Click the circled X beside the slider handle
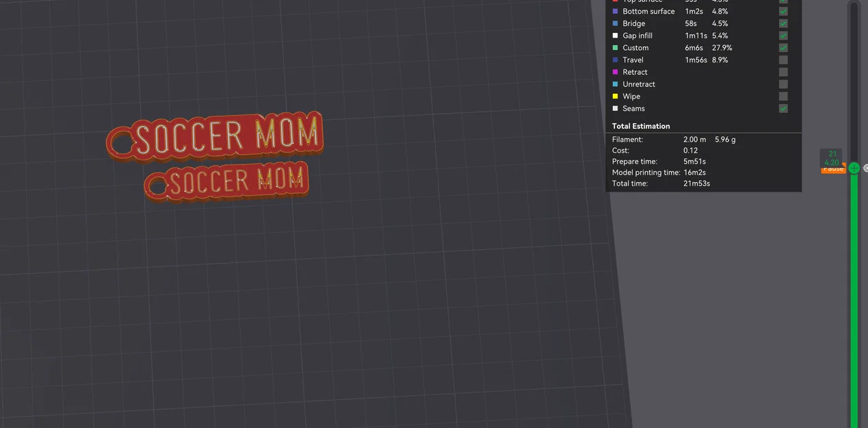Image resolution: width=868 pixels, height=428 pixels. tap(865, 167)
